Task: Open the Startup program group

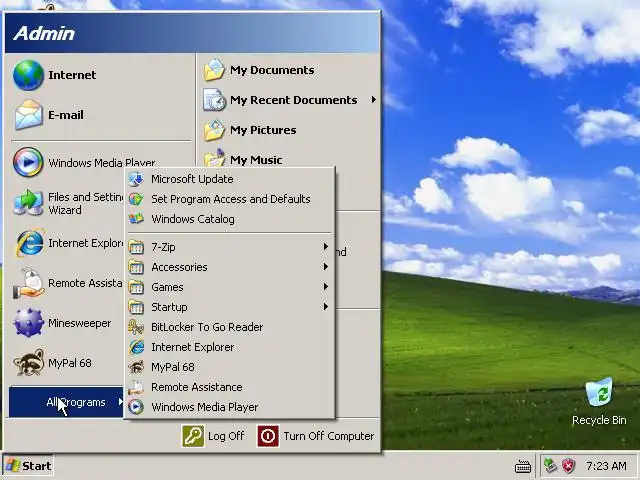Action: [x=229, y=307]
